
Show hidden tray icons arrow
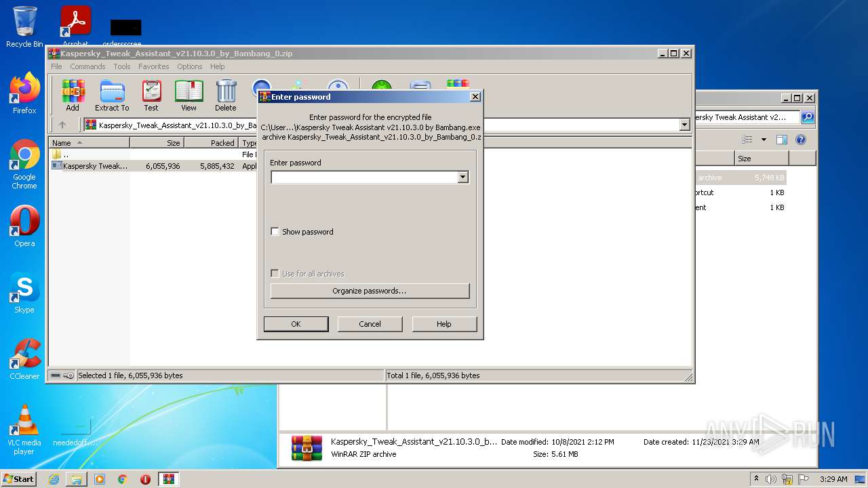(756, 479)
